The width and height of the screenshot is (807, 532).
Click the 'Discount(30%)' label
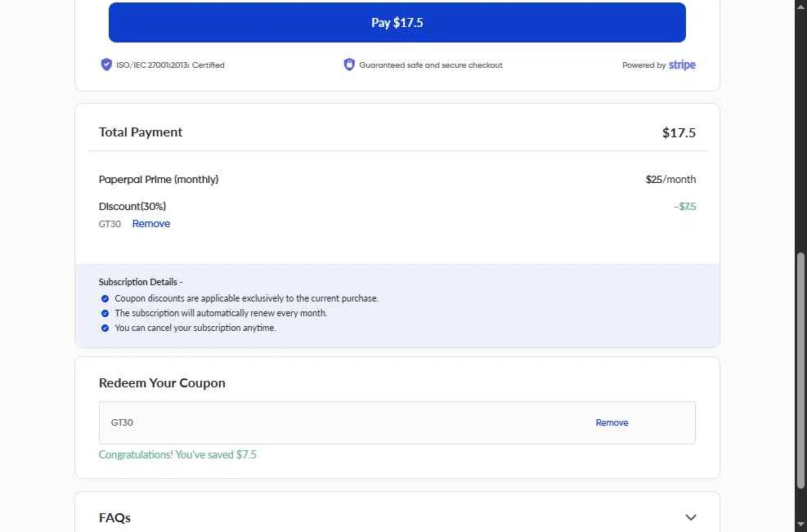[132, 206]
